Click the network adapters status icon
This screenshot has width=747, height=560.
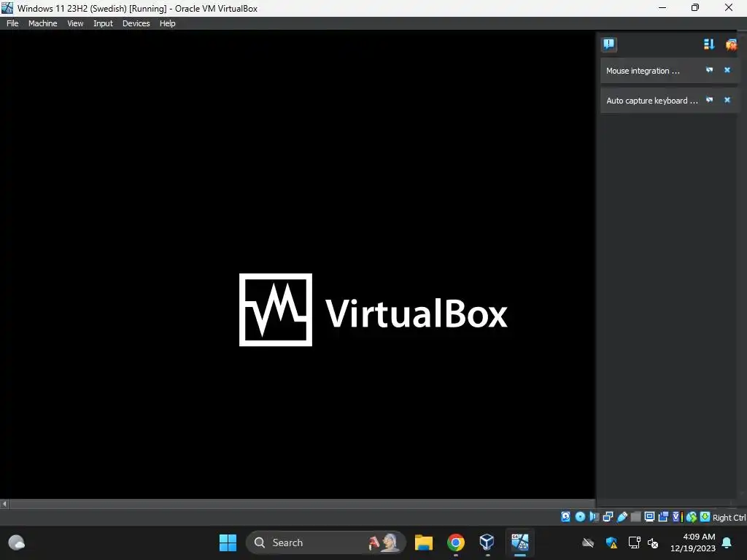pos(608,517)
